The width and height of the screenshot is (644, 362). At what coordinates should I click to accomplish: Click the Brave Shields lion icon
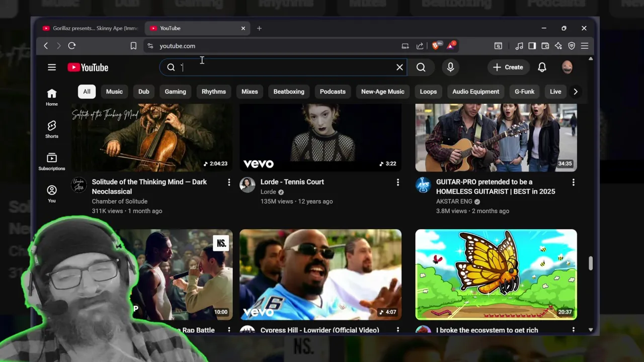click(437, 46)
